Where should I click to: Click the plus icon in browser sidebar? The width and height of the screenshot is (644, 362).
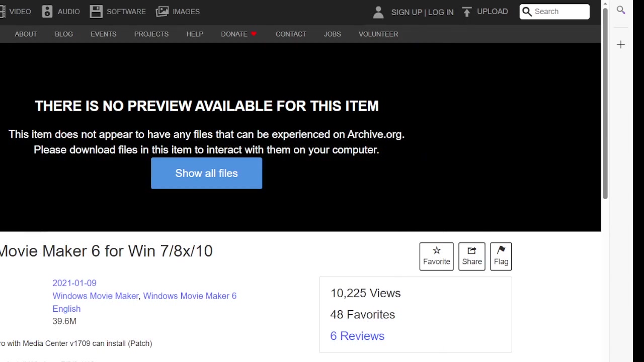click(621, 45)
